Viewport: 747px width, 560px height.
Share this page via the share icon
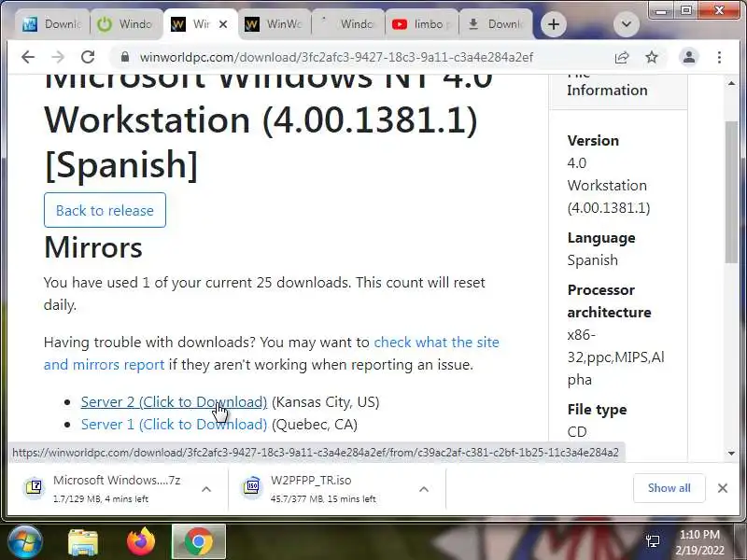[x=622, y=58]
